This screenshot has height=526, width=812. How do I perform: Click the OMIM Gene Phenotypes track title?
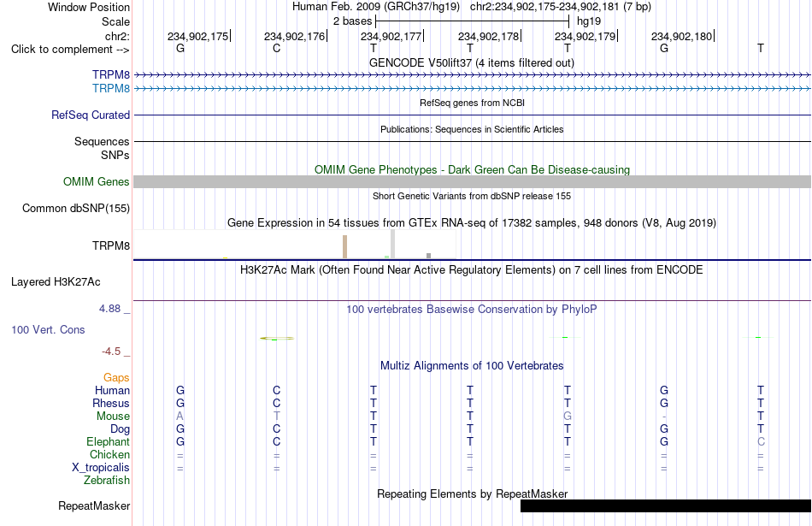point(472,169)
